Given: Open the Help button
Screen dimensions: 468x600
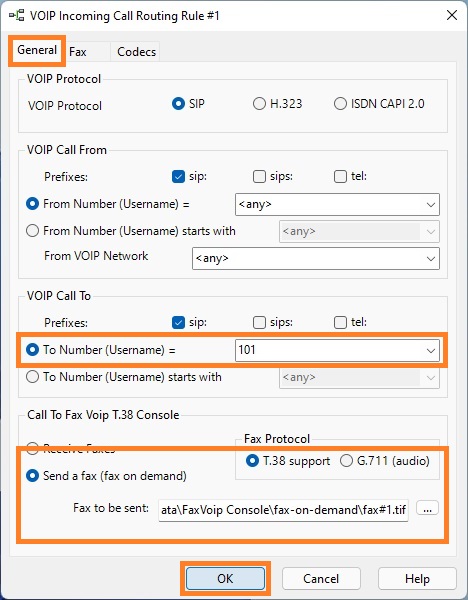Looking at the screenshot, I should click(417, 578).
